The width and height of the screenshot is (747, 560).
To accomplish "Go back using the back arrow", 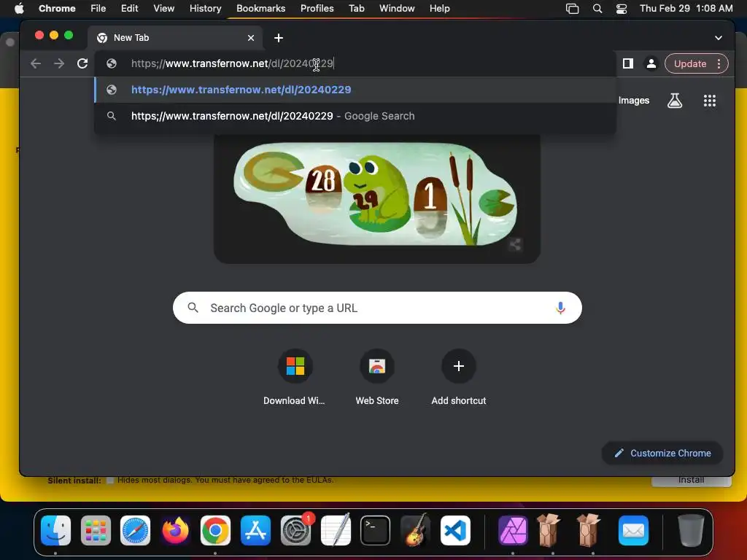I will 36,63.
